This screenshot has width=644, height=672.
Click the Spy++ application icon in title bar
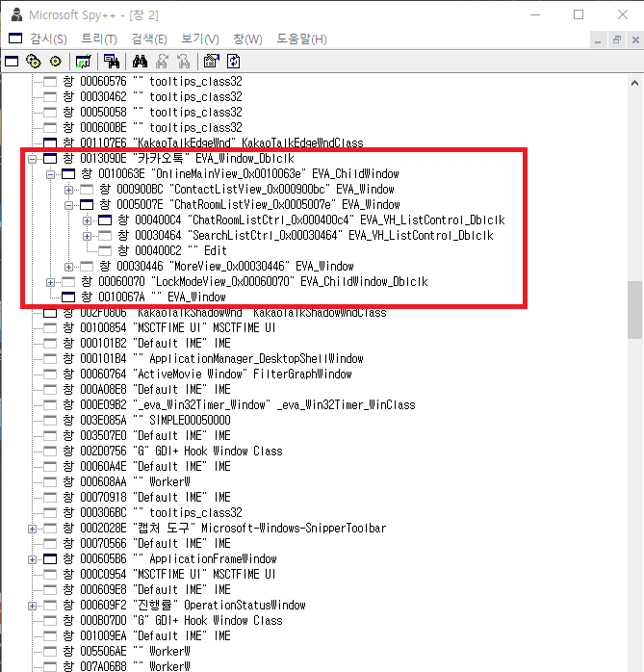[16, 14]
